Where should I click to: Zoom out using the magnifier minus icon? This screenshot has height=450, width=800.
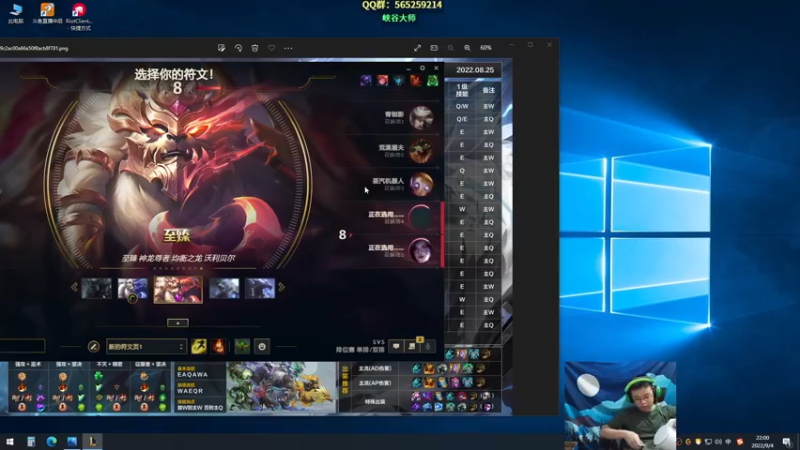click(451, 48)
